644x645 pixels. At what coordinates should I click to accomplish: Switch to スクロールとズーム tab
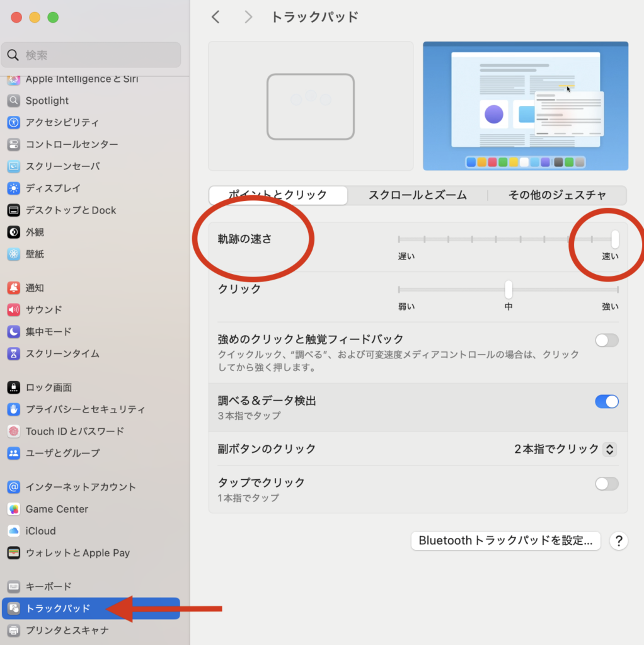click(417, 195)
